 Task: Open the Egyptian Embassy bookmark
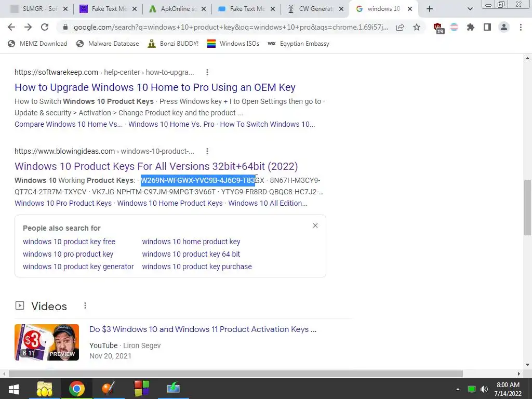[x=299, y=44]
